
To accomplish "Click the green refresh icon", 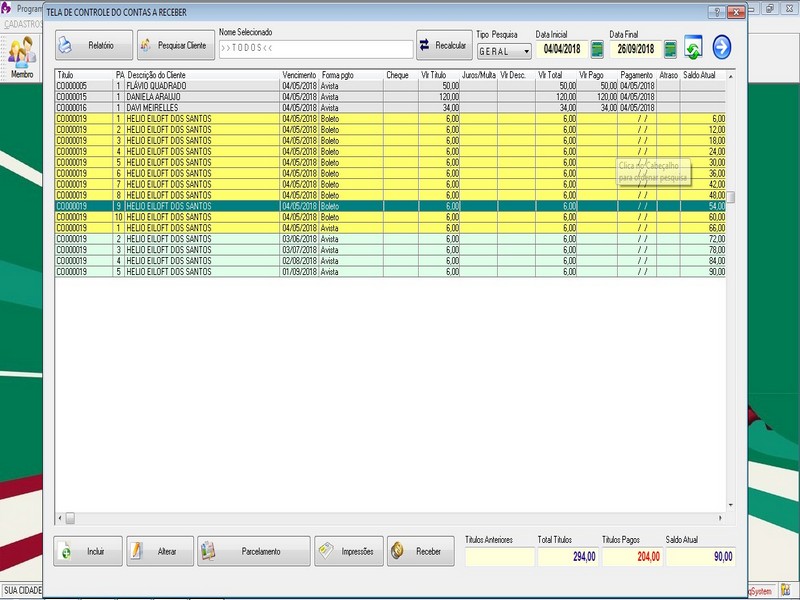I will click(694, 47).
